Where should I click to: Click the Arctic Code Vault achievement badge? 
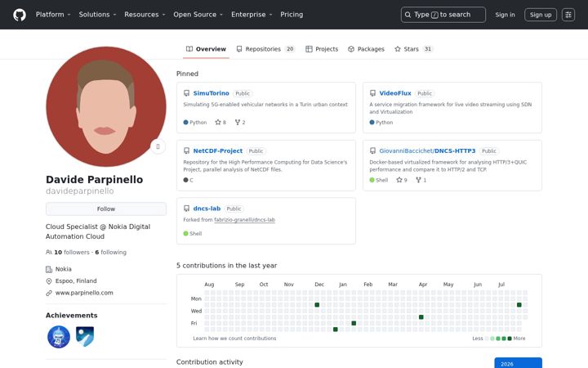click(x=85, y=337)
